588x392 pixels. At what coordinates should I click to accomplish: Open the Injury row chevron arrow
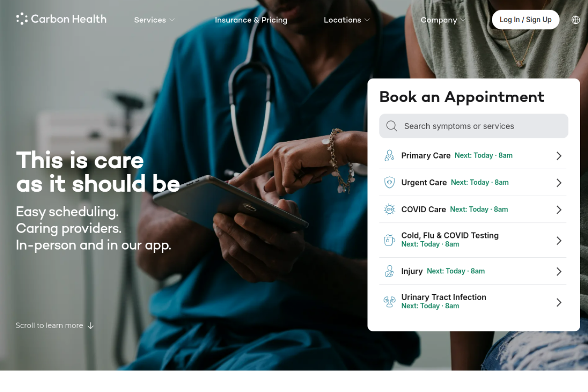[x=559, y=272]
